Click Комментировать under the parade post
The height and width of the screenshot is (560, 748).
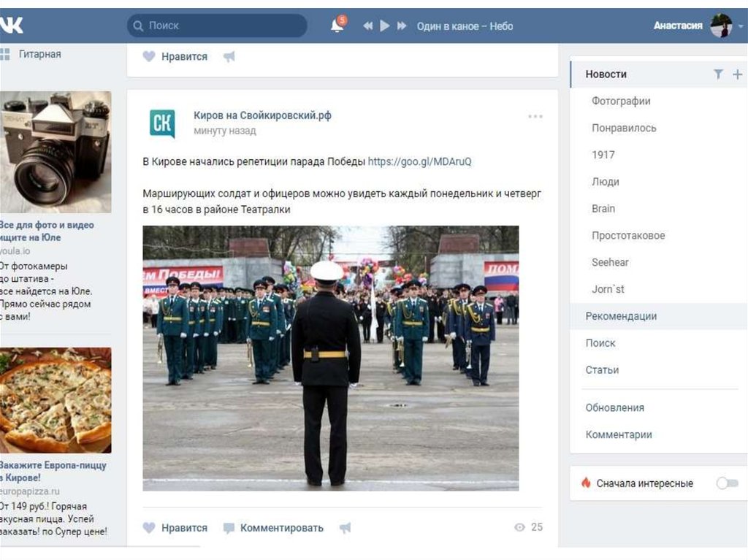pos(281,528)
